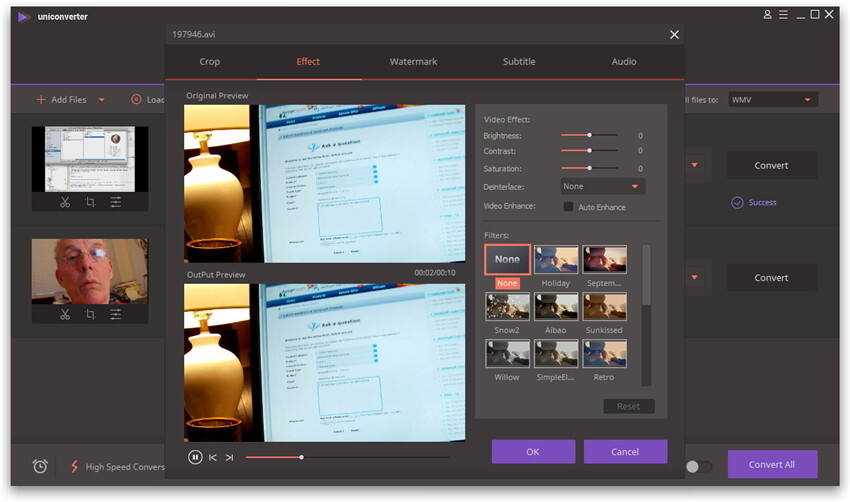The image size is (850, 502).
Task: Expand the Deinterlace dropdown
Action: pos(602,186)
